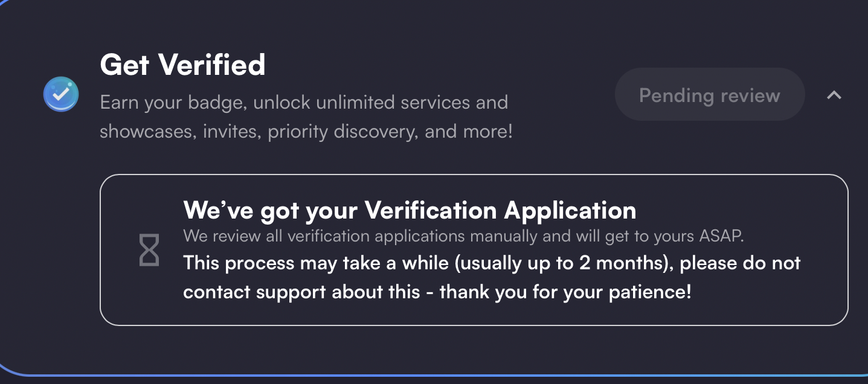Click "We've got your Verification Application" title
This screenshot has width=868, height=384.
409,210
